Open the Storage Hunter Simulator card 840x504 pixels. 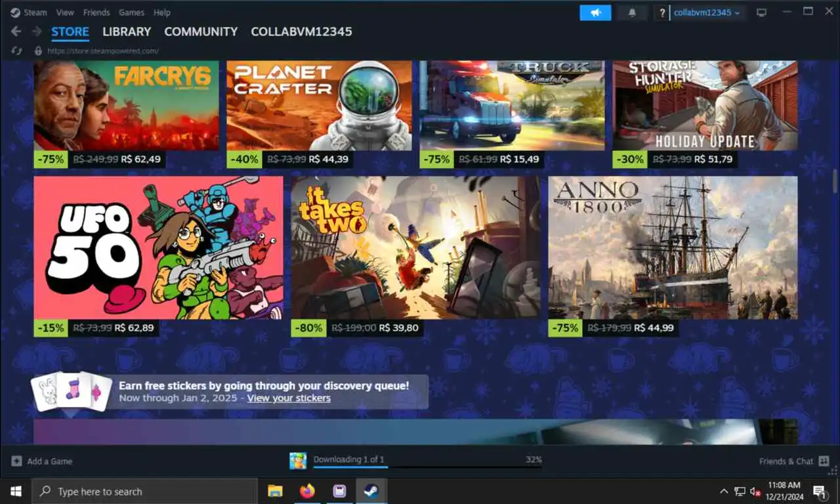tap(705, 106)
